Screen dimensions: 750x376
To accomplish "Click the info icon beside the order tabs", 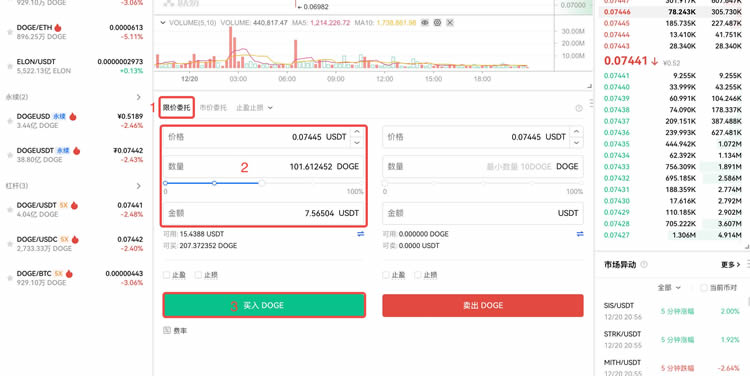I will [x=579, y=108].
